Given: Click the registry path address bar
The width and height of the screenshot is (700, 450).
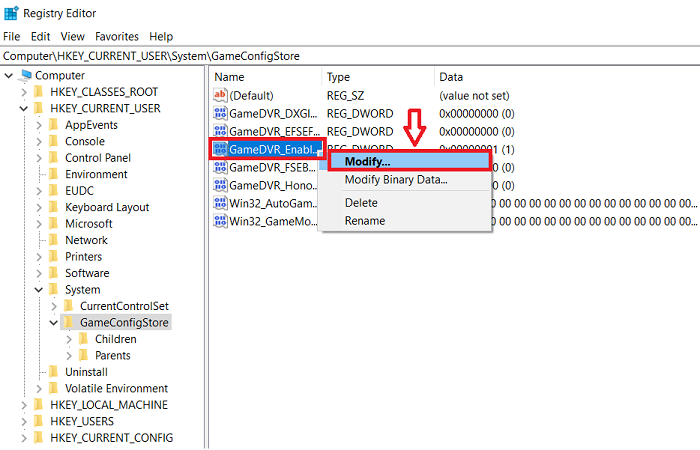Looking at the screenshot, I should (350, 56).
